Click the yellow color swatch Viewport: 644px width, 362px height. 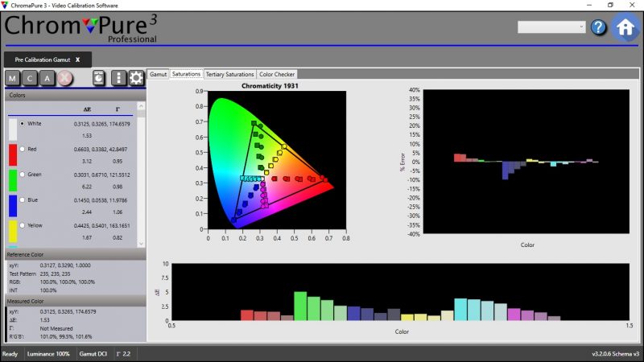click(12, 232)
